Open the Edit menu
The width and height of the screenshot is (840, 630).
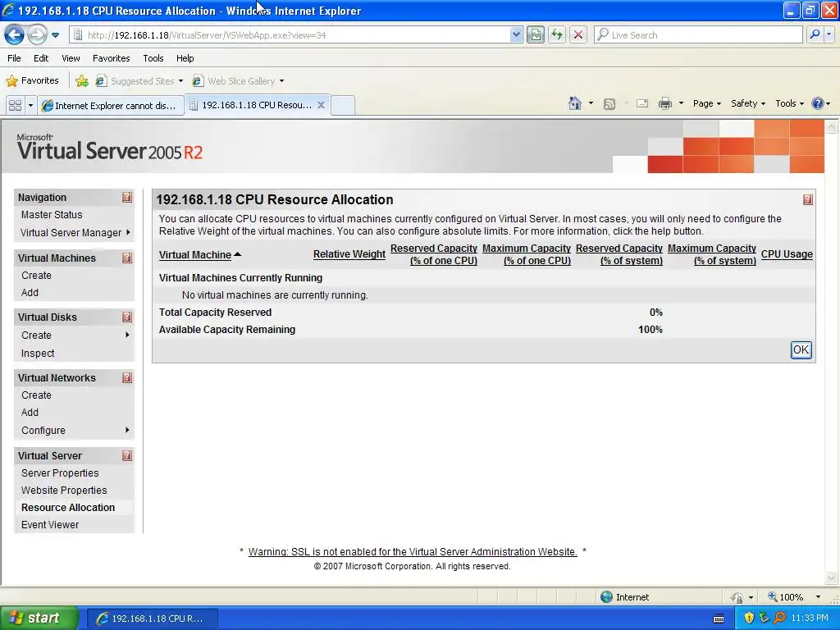(x=41, y=58)
